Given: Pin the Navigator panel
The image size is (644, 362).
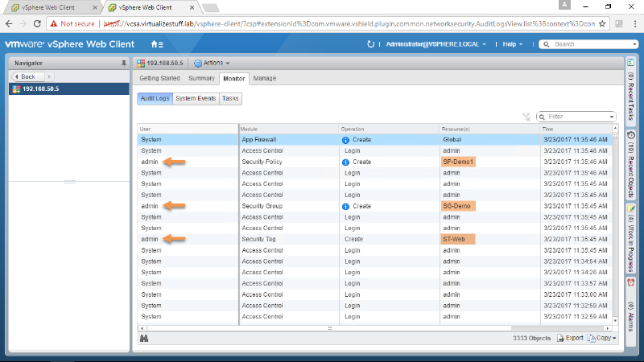Looking at the screenshot, I should tap(124, 64).
